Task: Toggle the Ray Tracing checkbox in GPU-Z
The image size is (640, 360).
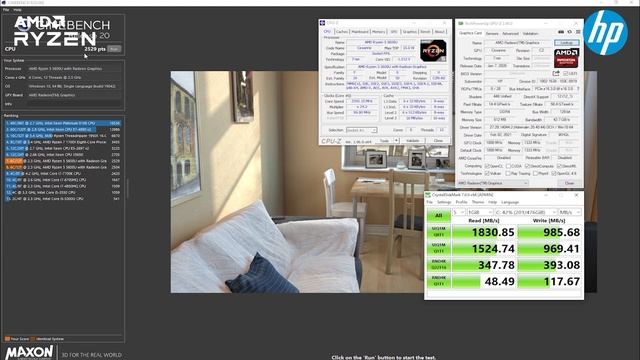Action: point(508,173)
